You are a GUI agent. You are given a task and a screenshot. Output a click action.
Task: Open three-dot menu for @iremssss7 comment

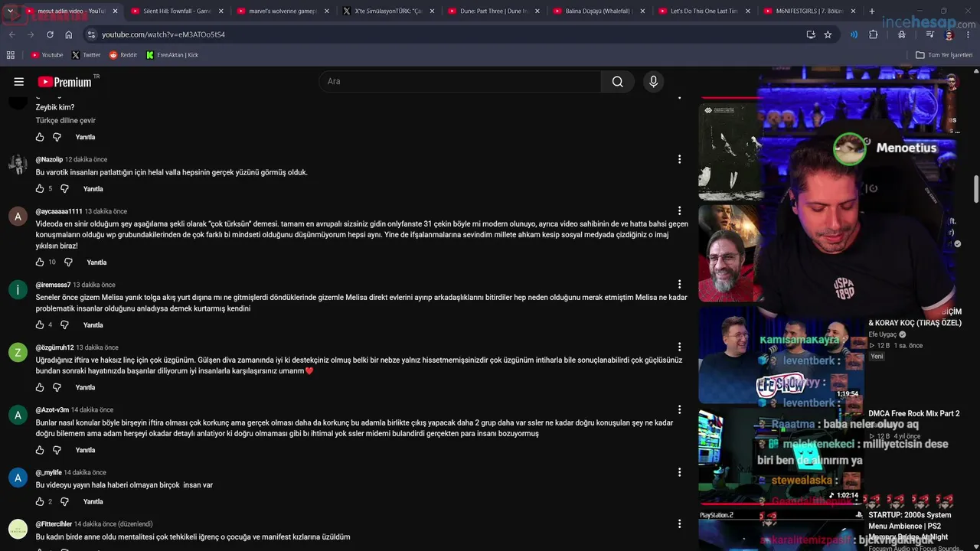(679, 285)
